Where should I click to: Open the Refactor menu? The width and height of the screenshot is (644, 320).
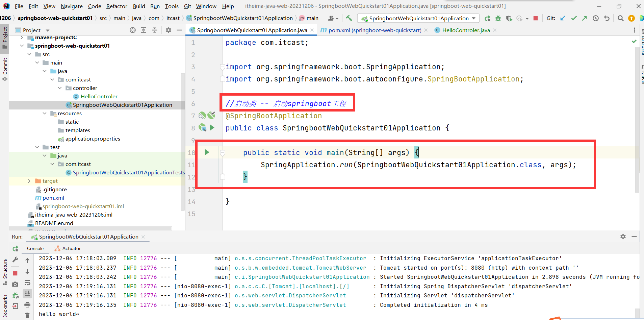pyautogui.click(x=117, y=6)
